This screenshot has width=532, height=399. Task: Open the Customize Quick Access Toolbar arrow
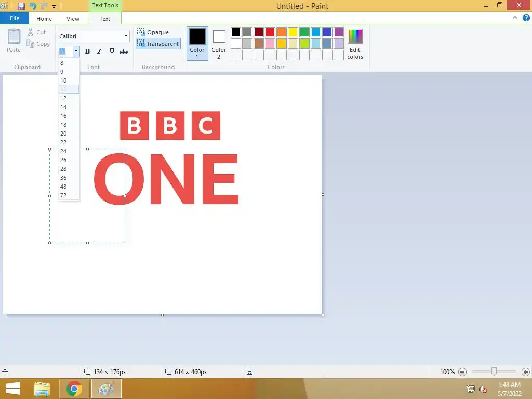tap(54, 6)
